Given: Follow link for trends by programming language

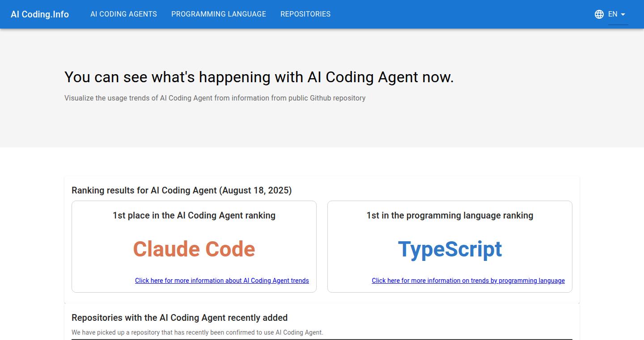Looking at the screenshot, I should [468, 281].
